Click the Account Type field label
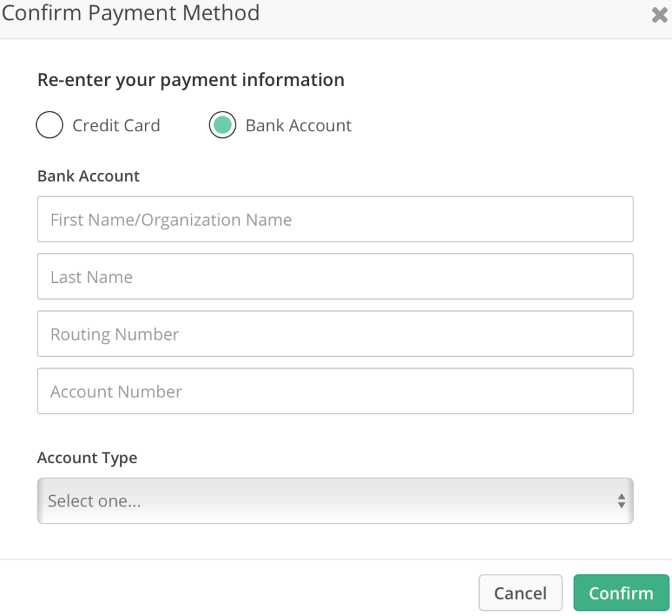 click(87, 458)
